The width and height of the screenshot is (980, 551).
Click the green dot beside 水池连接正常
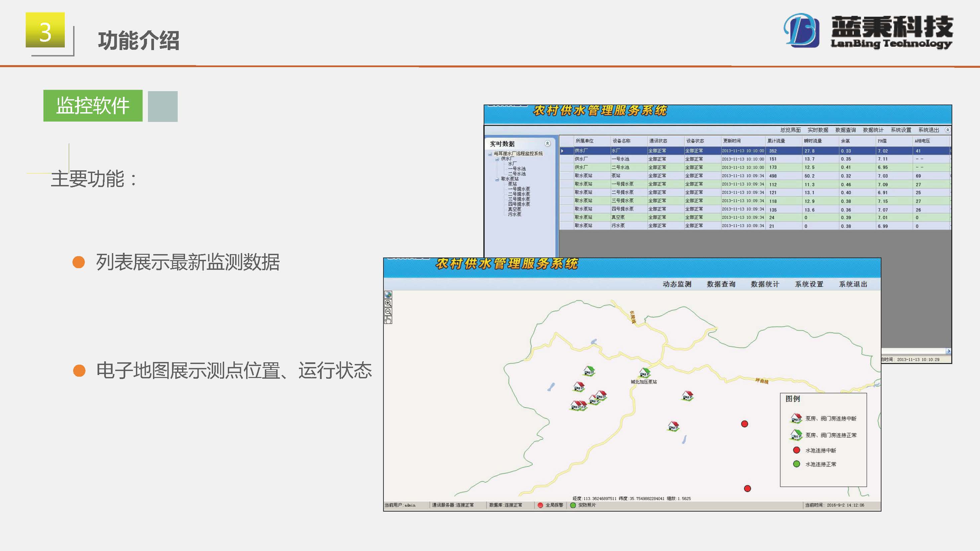click(x=796, y=464)
